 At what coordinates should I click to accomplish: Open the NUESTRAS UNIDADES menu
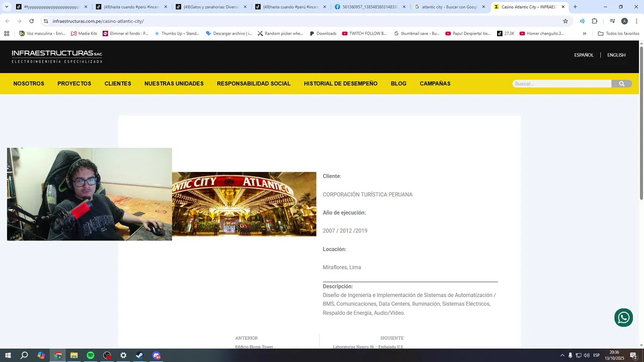click(174, 84)
